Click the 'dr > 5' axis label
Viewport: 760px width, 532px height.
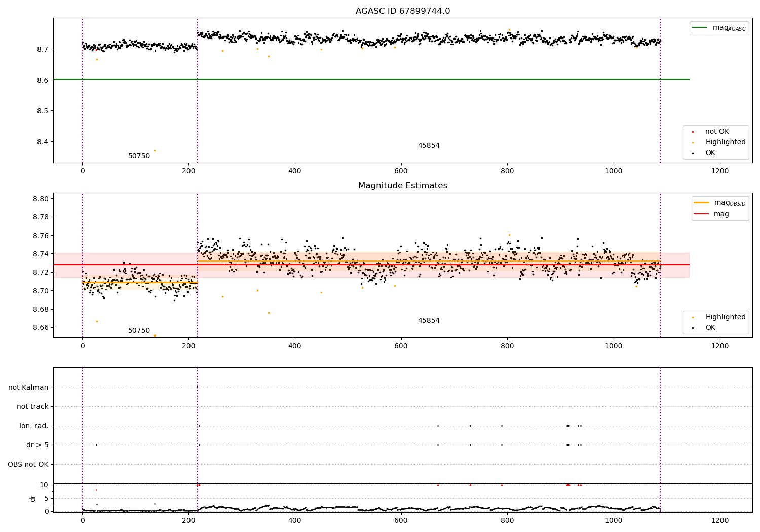37,445
